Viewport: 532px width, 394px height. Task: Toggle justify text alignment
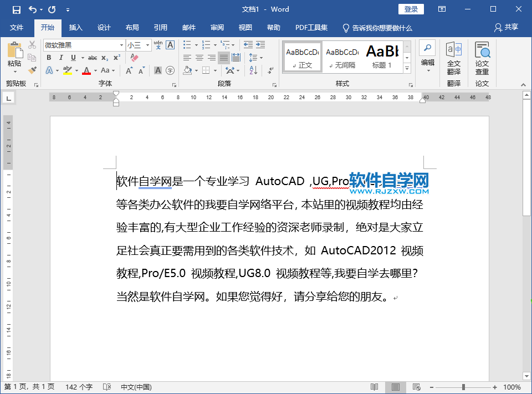(x=223, y=58)
